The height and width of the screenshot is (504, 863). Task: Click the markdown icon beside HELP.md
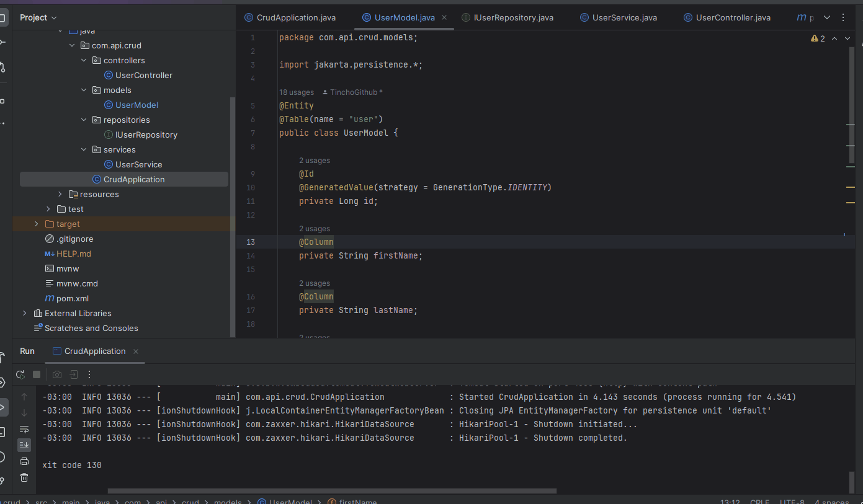click(x=50, y=254)
